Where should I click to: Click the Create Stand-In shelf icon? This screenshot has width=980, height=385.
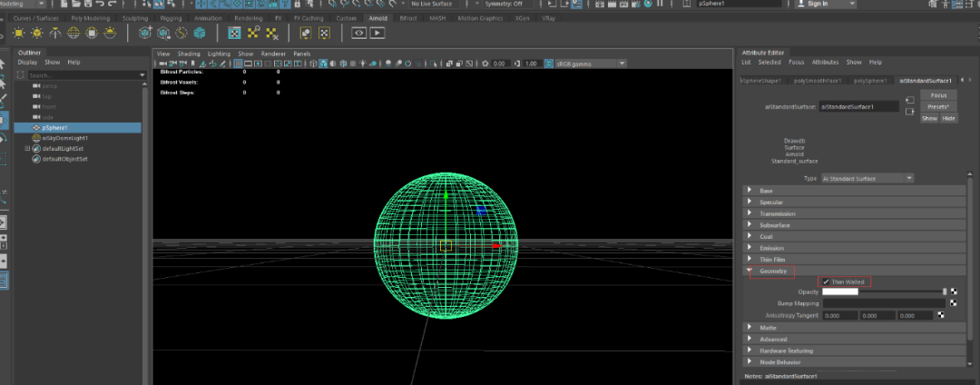pyautogui.click(x=144, y=33)
